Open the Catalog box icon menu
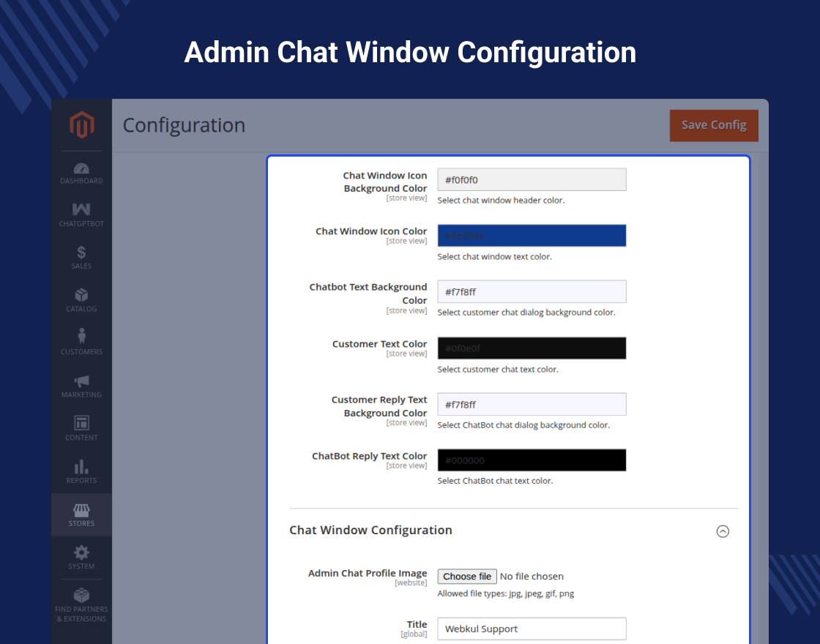820x644 pixels. pyautogui.click(x=81, y=301)
